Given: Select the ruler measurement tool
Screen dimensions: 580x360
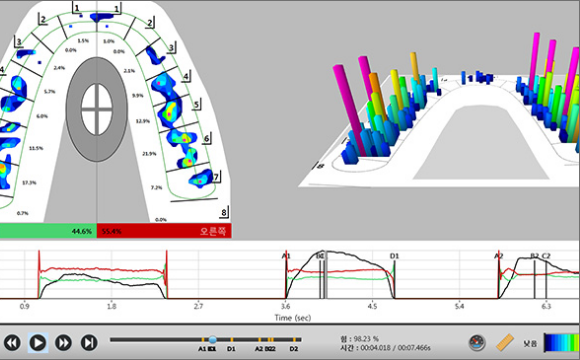Looking at the screenshot, I should pos(505,342).
